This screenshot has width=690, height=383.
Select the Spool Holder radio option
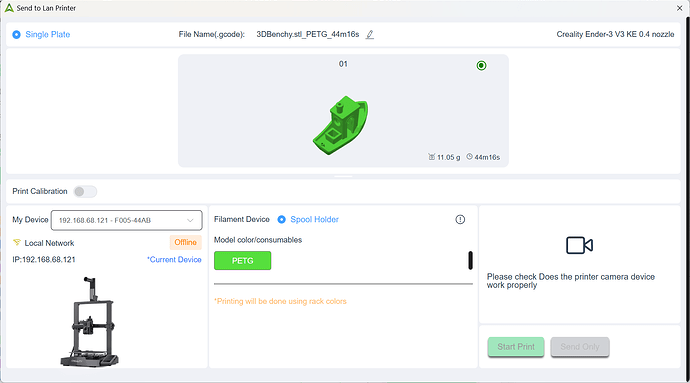[282, 219]
